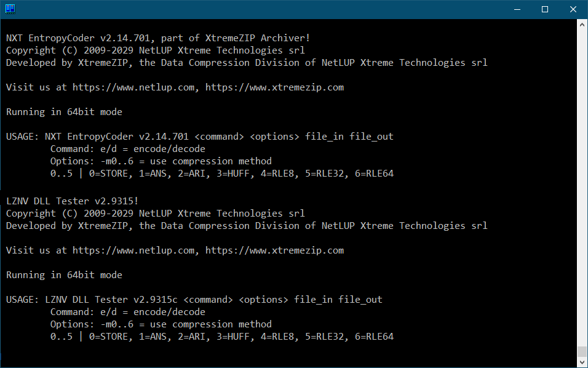Click the first https://www.xtremezip.com URL
Viewport: 588px width, 368px height.
click(x=274, y=87)
